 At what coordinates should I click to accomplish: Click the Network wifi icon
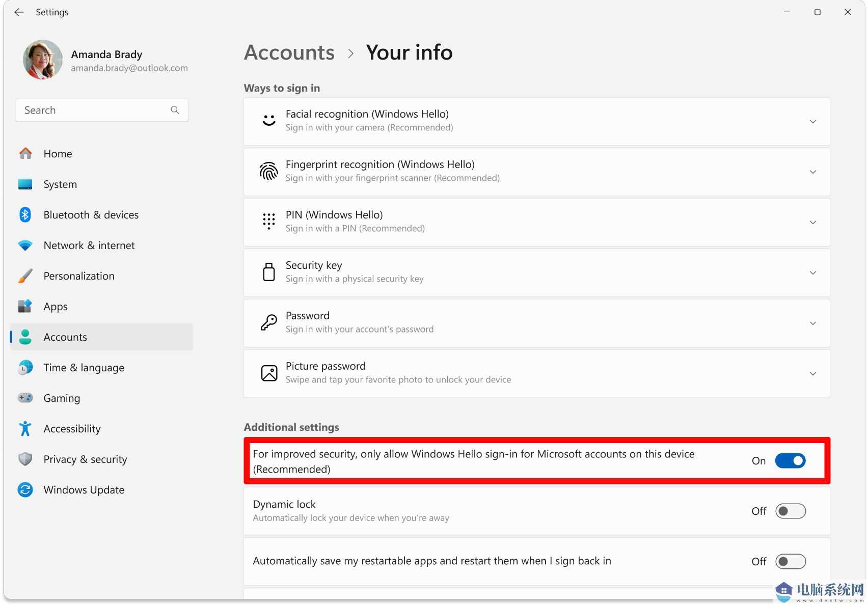(25, 245)
